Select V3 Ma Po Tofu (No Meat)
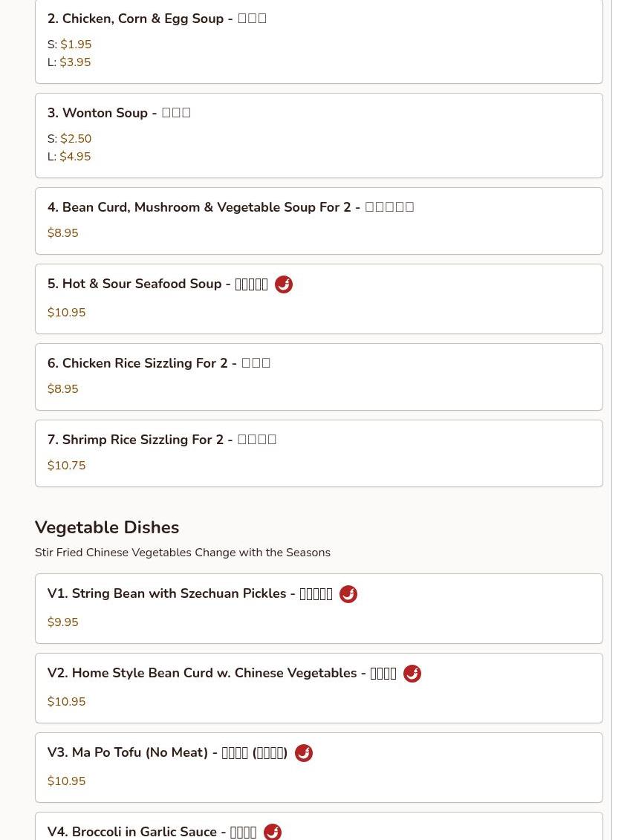627x840 pixels. 319,768
